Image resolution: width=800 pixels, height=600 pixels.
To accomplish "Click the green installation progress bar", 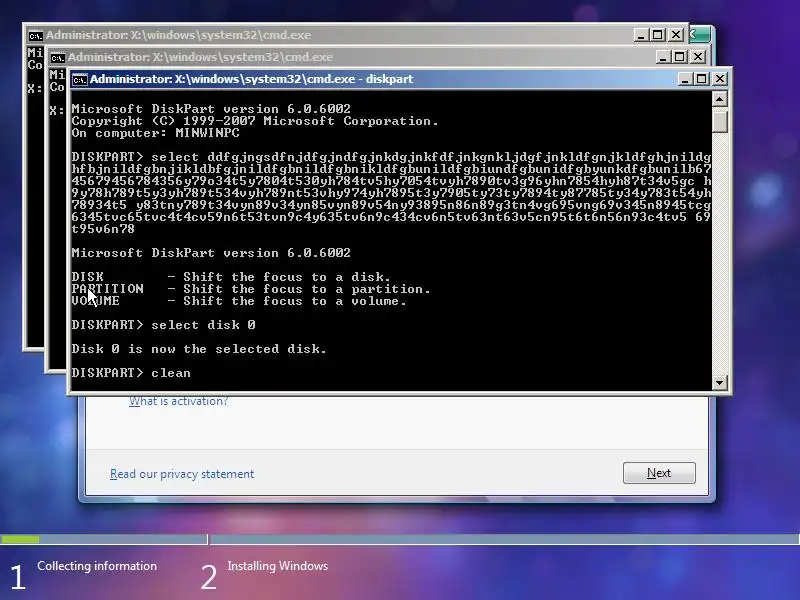I will point(20,539).
